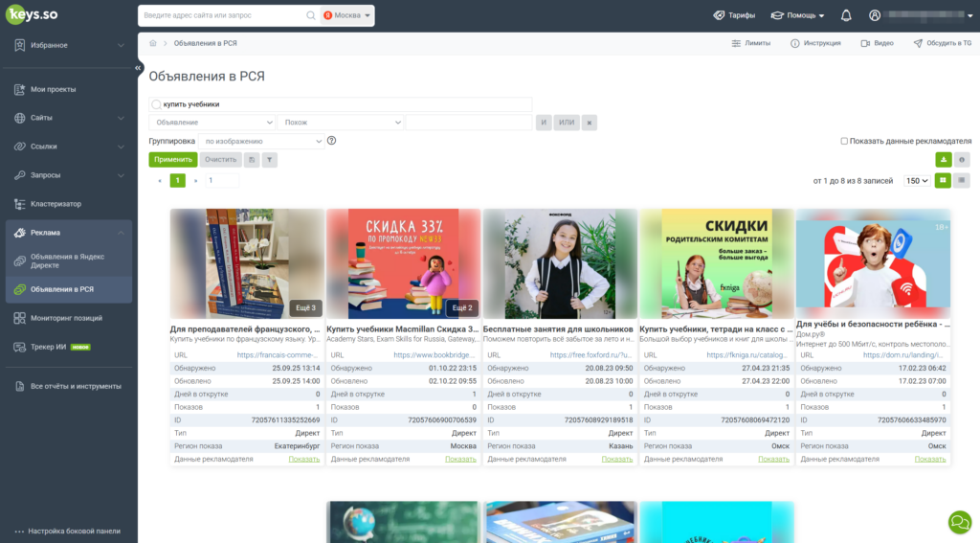Screen dimensions: 980x543
Task: Open the chat support bubble icon
Action: click(x=959, y=522)
